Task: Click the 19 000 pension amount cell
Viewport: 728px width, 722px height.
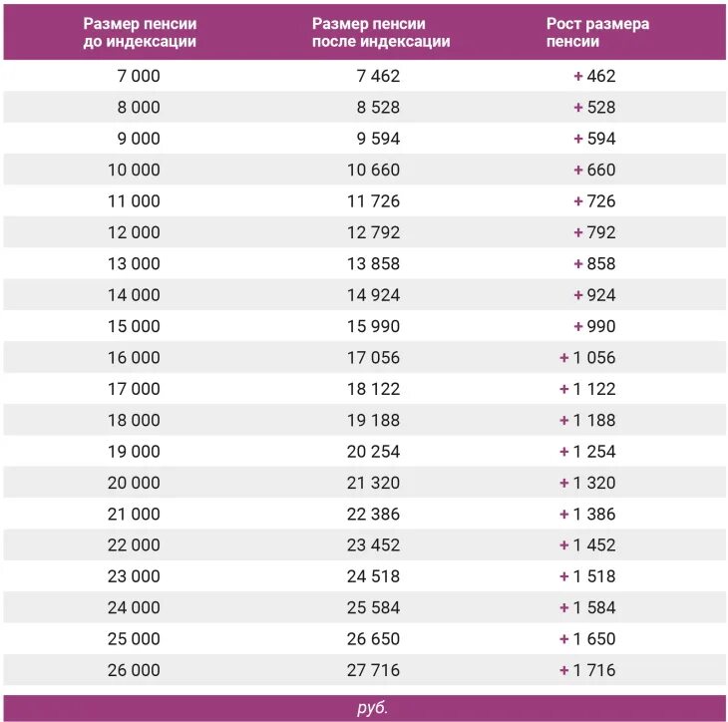Action: pyautogui.click(x=134, y=452)
